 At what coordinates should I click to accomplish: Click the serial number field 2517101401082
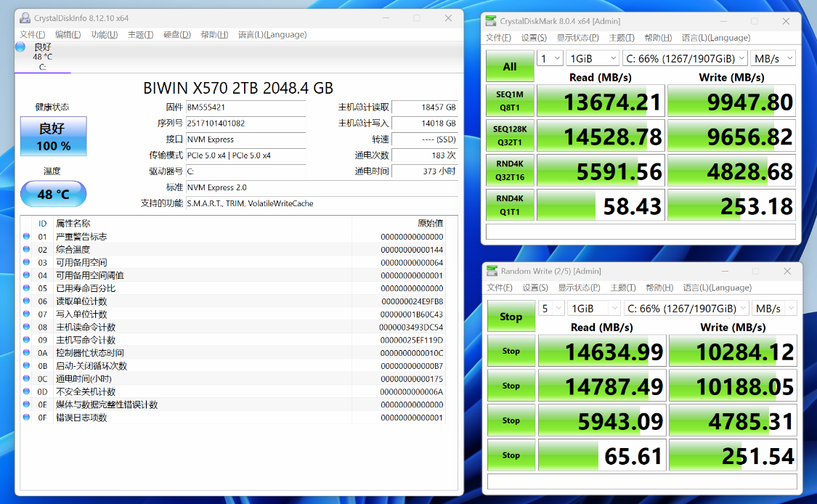tap(245, 123)
